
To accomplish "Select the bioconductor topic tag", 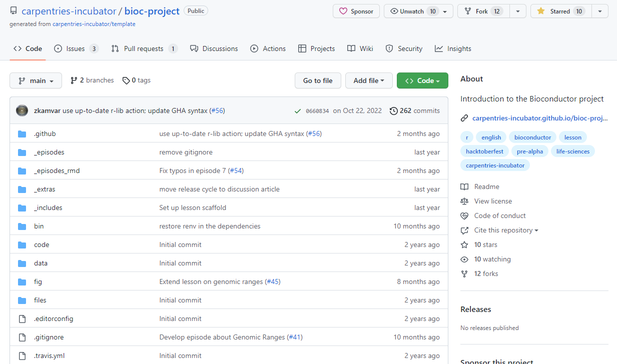I will (x=532, y=137).
